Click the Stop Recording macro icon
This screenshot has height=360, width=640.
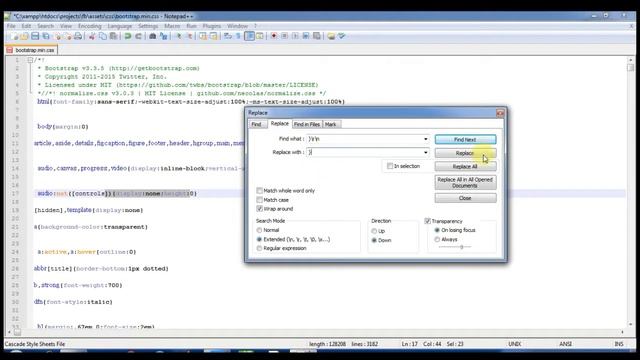[x=284, y=36]
